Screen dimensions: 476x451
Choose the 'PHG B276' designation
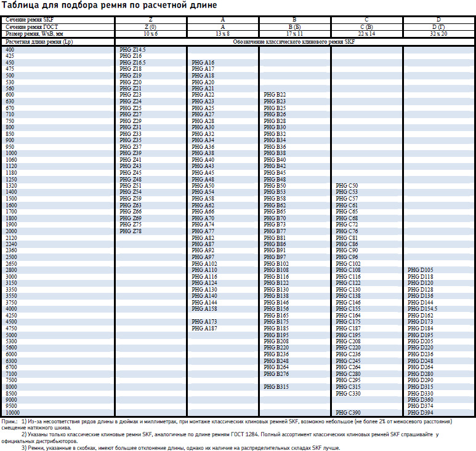coord(276,374)
